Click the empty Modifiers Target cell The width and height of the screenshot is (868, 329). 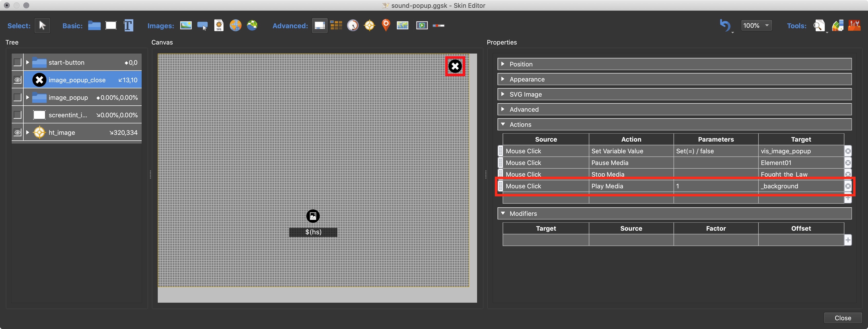click(546, 240)
